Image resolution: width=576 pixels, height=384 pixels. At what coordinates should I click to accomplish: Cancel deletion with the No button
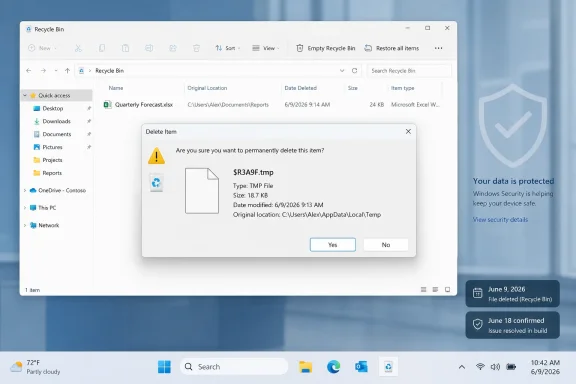[x=386, y=245]
